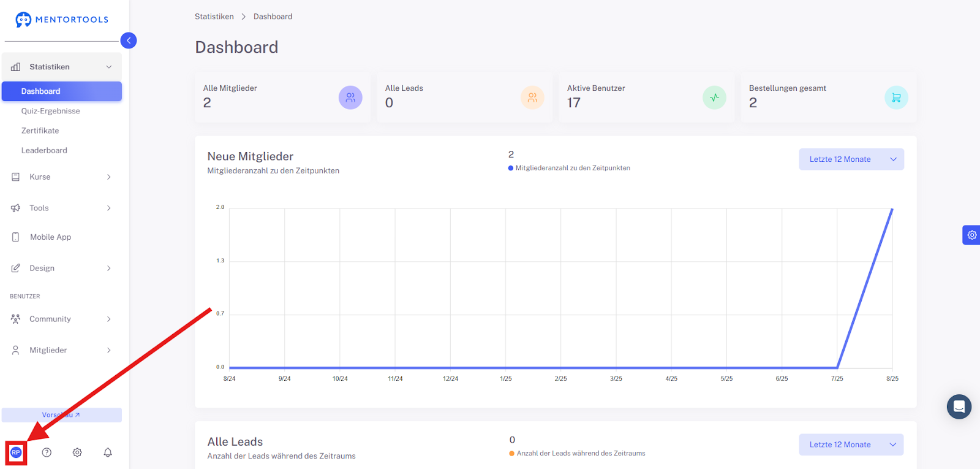The width and height of the screenshot is (980, 469).
Task: Open the Leaderboard menu item
Action: tap(44, 150)
